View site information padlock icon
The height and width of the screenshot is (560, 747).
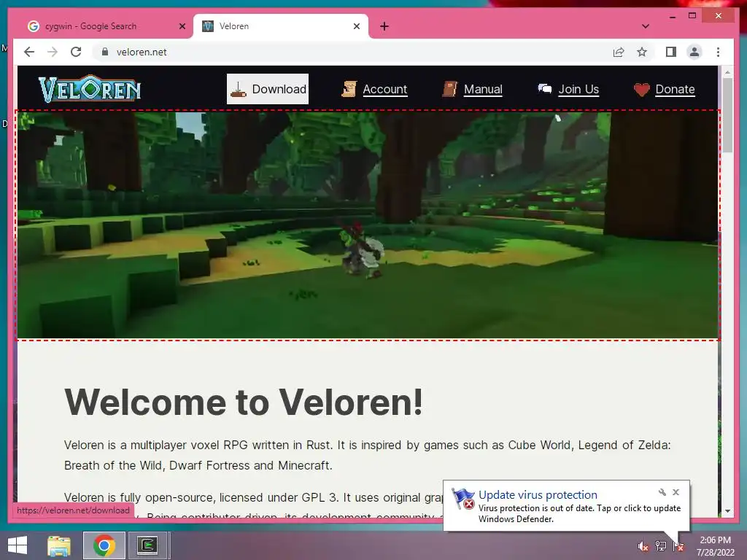(105, 52)
